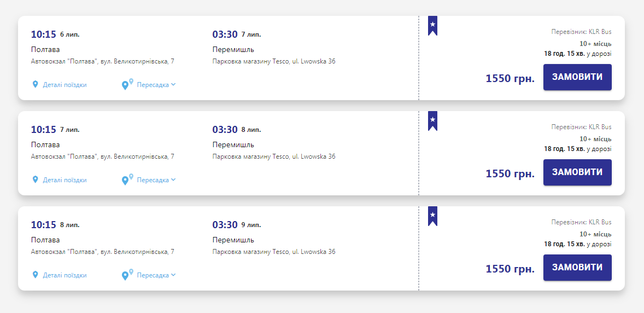
Task: Click star bookmark icon on 6 лип. trip
Action: 432,25
